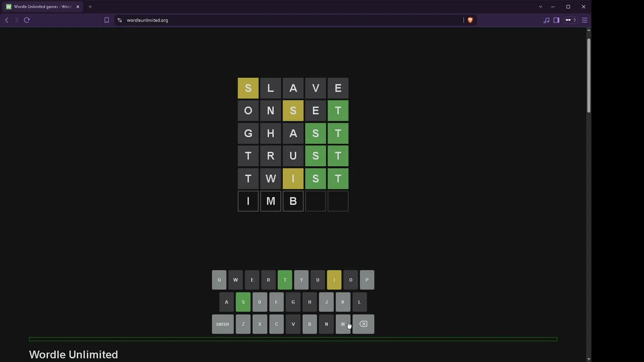
Task: Tap the V key on Wordle keyboard
Action: pyautogui.click(x=293, y=324)
